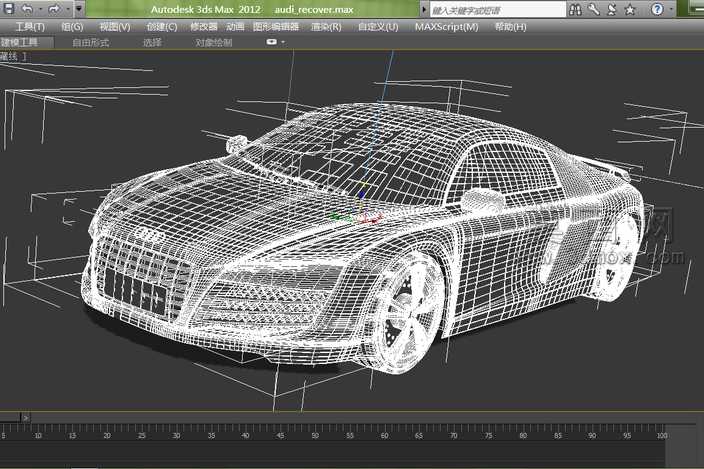Click the timeline at frame 10
Viewport: 704px width, 469px height.
38,435
